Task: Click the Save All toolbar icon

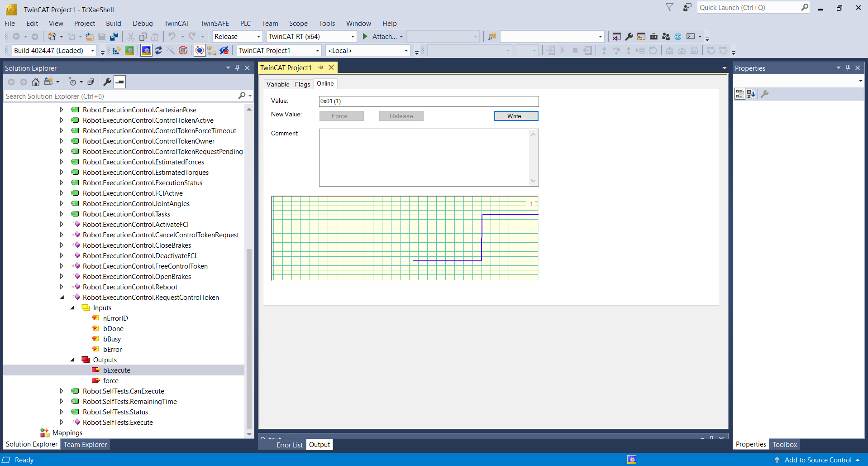Action: click(114, 37)
